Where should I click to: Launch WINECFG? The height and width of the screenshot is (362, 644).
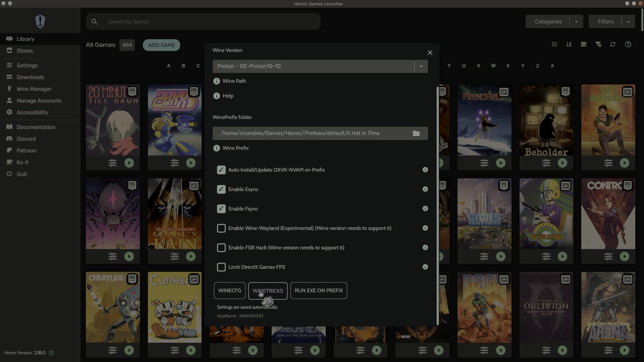coord(230,291)
